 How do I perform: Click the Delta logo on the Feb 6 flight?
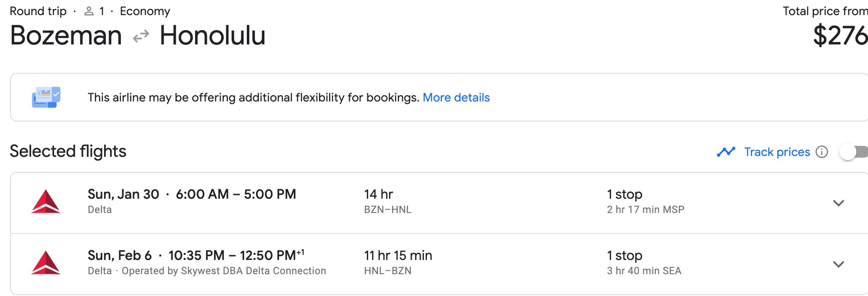coord(46,263)
